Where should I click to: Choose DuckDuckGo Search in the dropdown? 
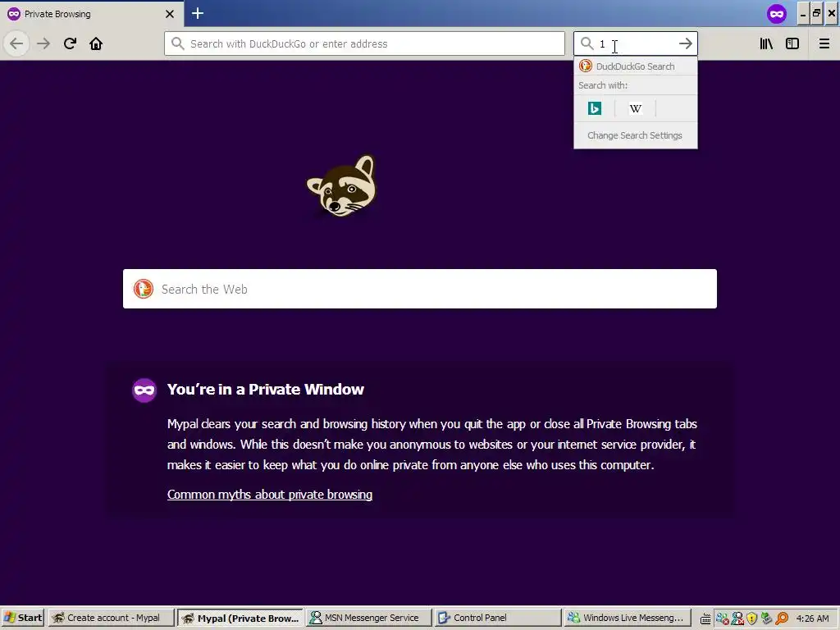636,66
